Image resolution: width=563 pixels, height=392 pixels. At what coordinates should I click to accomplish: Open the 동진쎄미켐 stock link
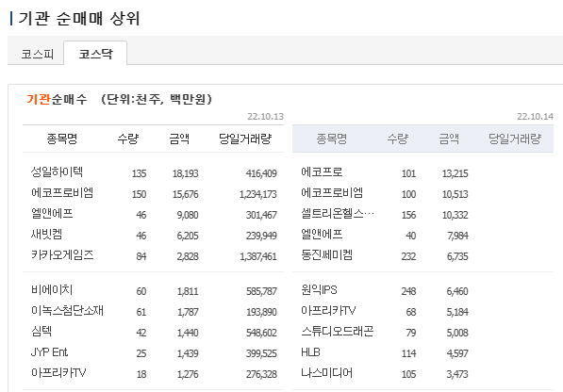click(326, 255)
